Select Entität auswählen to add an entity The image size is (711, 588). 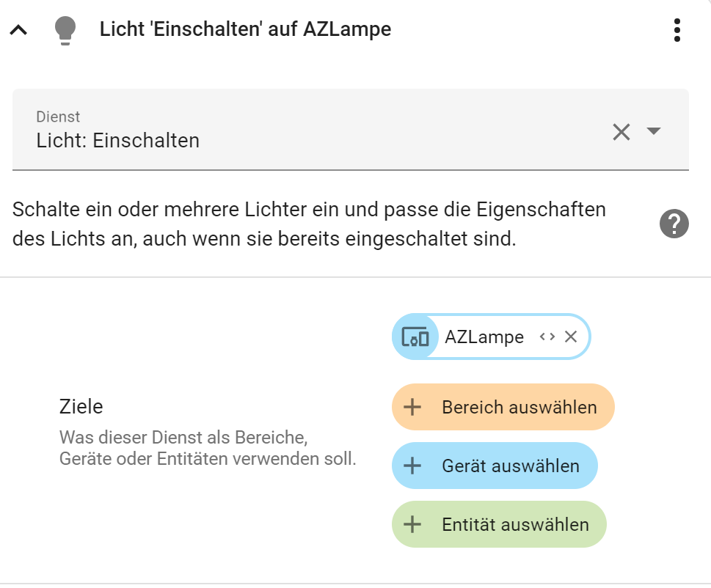tap(499, 524)
